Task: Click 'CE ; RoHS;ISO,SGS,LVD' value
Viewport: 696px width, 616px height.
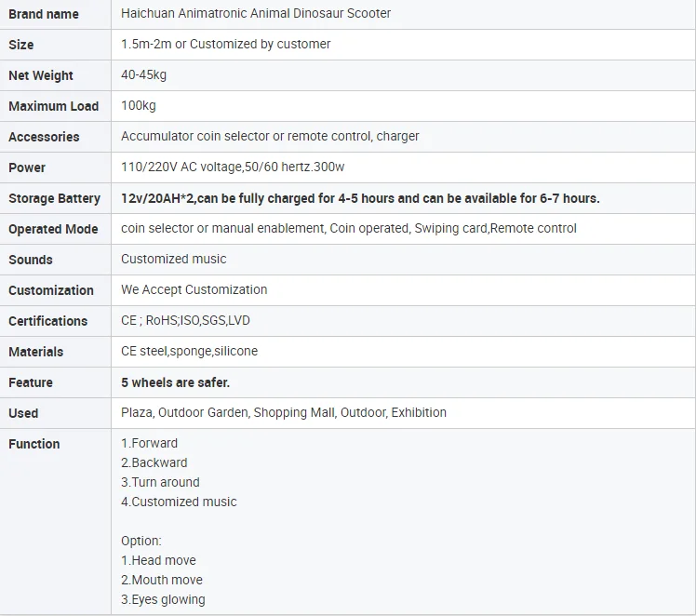Action: 185,320
